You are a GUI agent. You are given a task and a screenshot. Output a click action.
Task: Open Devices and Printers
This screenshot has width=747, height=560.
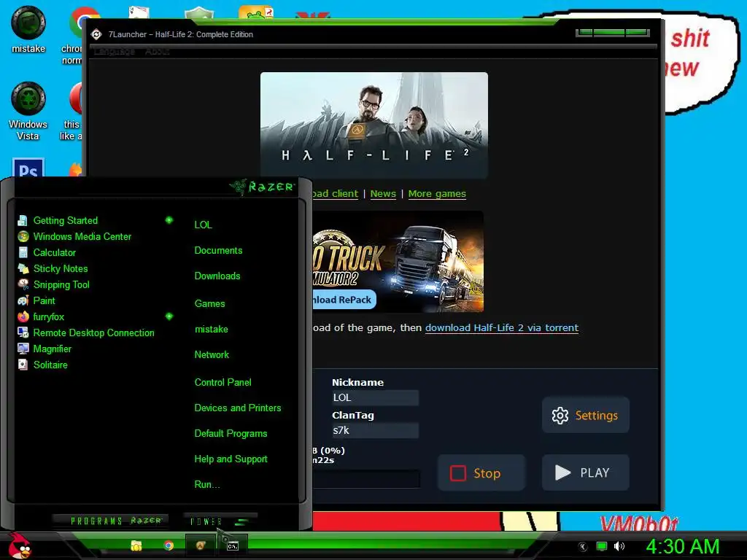(238, 408)
